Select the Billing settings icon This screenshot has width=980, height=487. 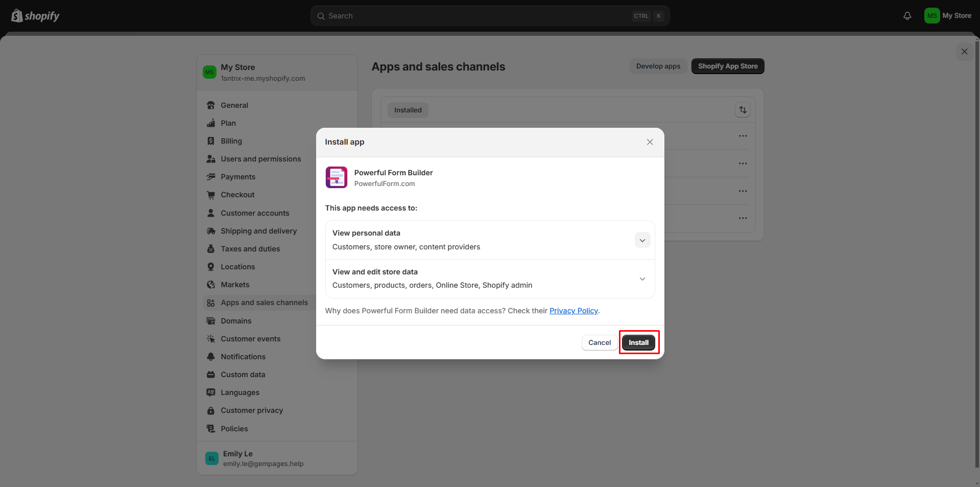tap(211, 141)
